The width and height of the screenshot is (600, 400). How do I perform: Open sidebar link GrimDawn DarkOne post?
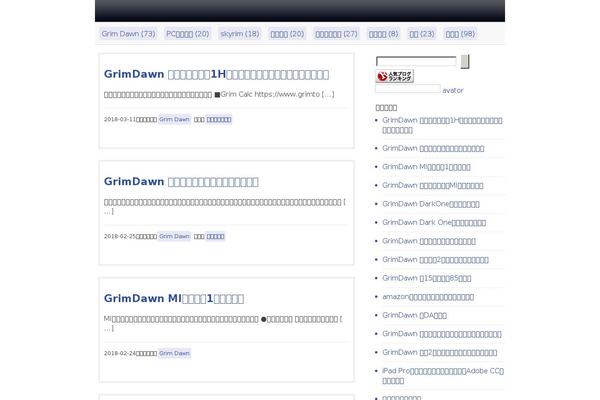(431, 204)
